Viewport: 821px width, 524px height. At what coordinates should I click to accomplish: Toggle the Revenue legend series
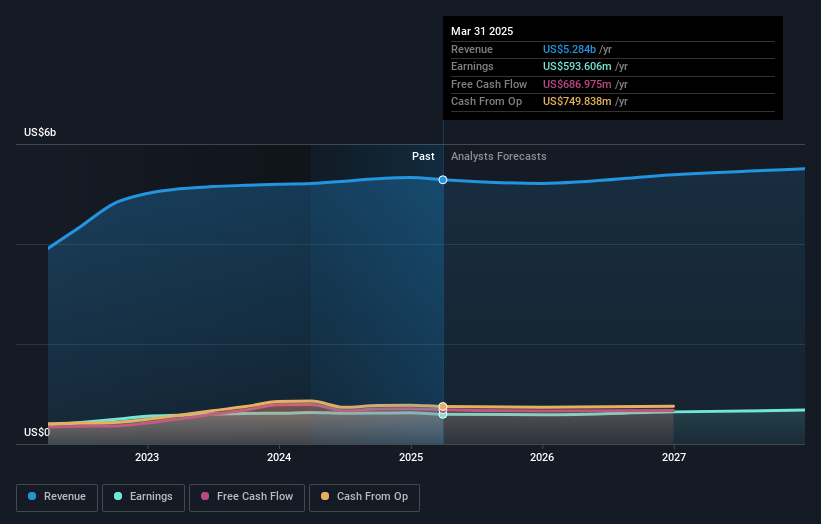pos(57,497)
